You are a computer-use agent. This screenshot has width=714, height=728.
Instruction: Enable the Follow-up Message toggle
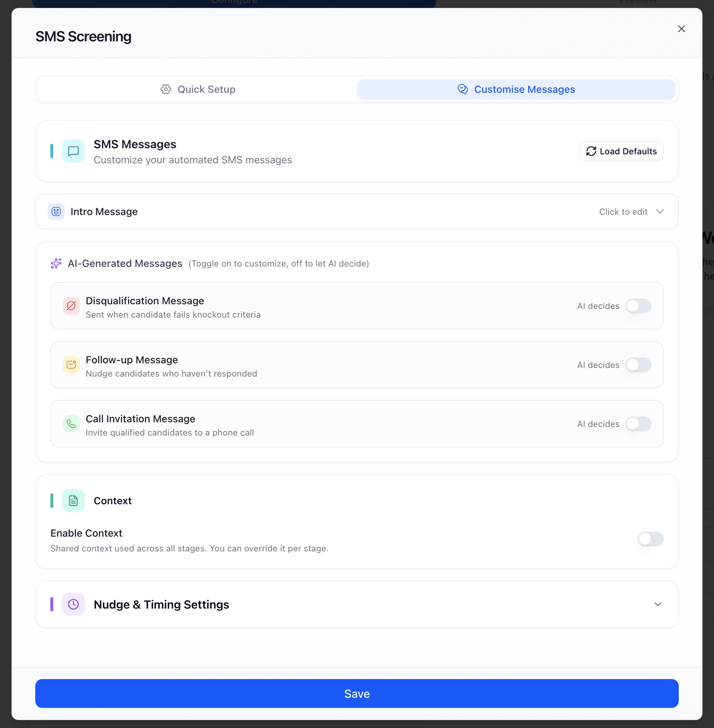pos(638,365)
